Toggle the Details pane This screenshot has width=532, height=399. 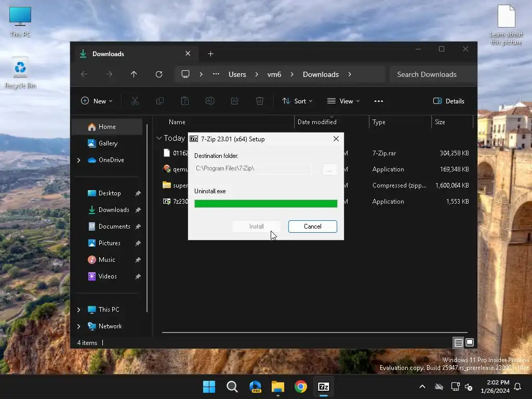click(x=448, y=101)
